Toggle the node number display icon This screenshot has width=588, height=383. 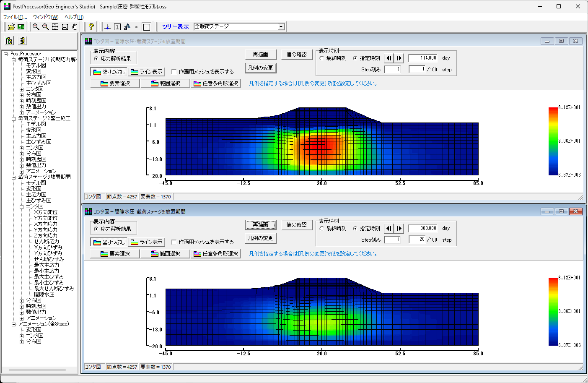tap(108, 27)
